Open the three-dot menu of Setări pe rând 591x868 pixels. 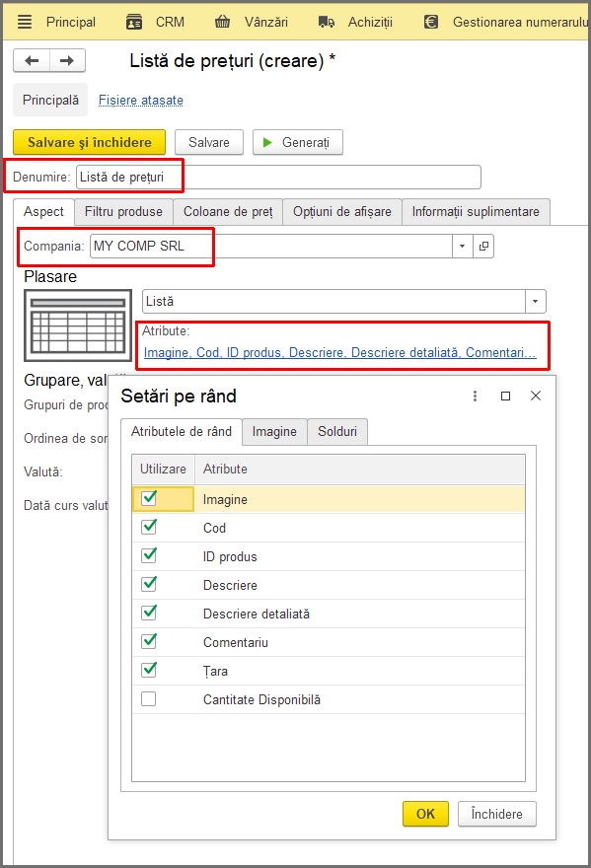tap(475, 396)
